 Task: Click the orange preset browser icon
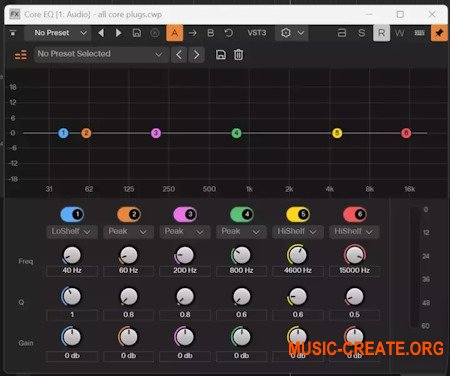[20, 54]
